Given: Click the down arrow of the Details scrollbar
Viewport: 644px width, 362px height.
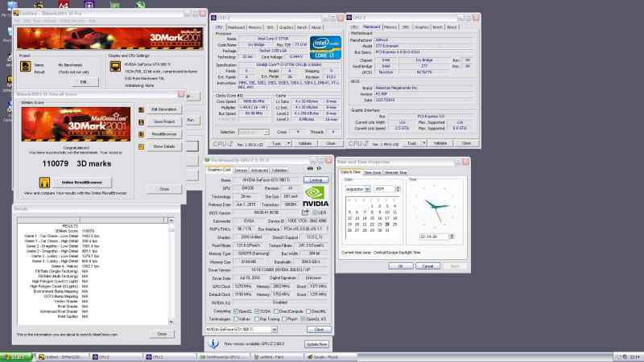Looking at the screenshot, I should [x=171, y=322].
